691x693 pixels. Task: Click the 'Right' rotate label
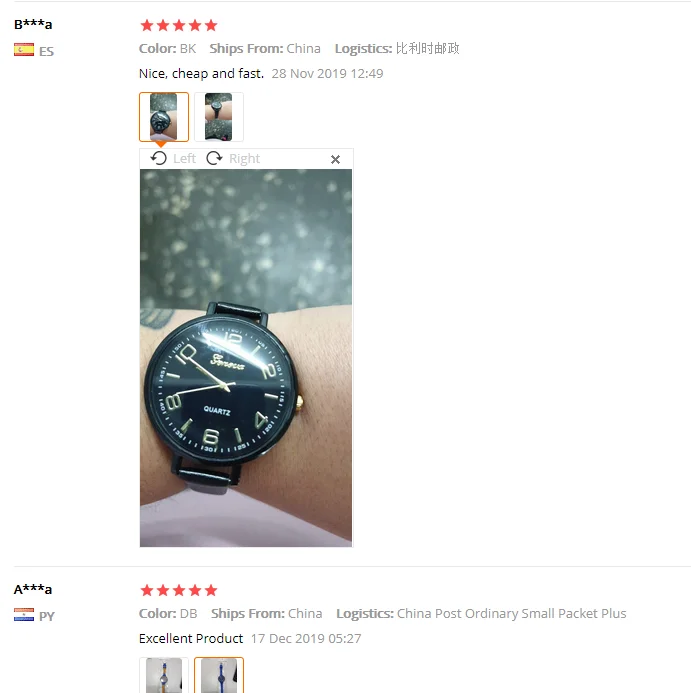point(244,159)
